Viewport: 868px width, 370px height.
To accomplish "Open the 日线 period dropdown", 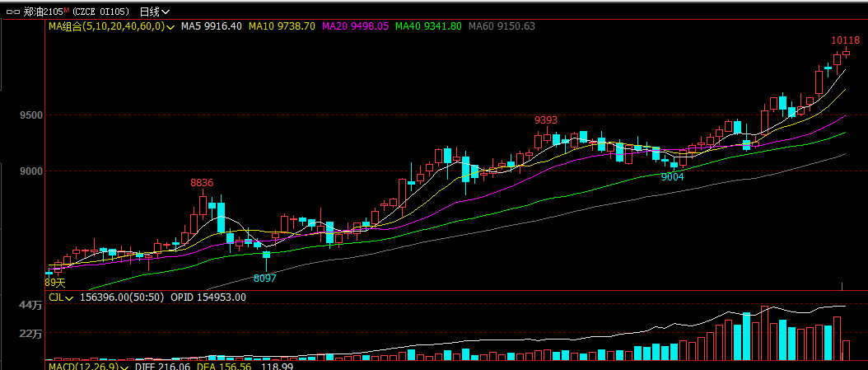I will tap(155, 11).
